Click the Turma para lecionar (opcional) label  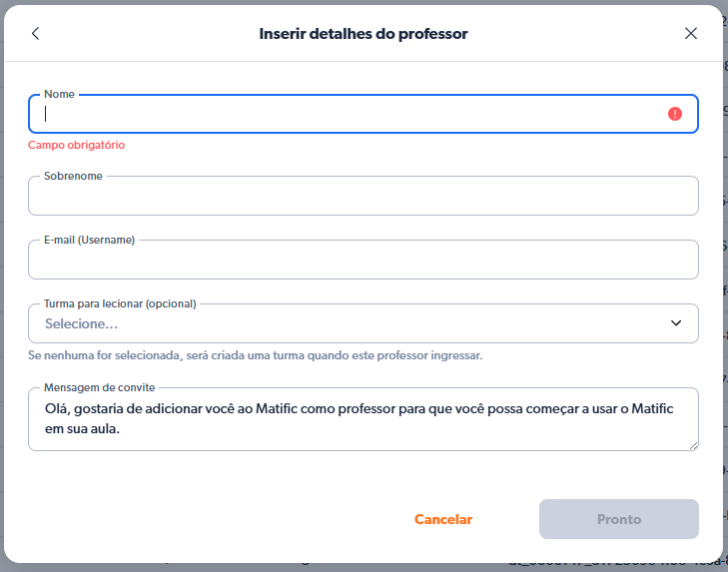[x=120, y=303]
